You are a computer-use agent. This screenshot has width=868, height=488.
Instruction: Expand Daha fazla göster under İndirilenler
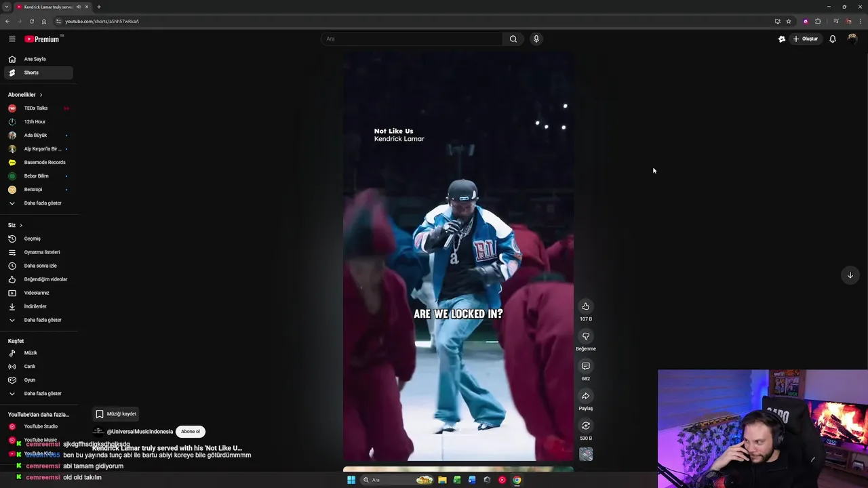38,320
